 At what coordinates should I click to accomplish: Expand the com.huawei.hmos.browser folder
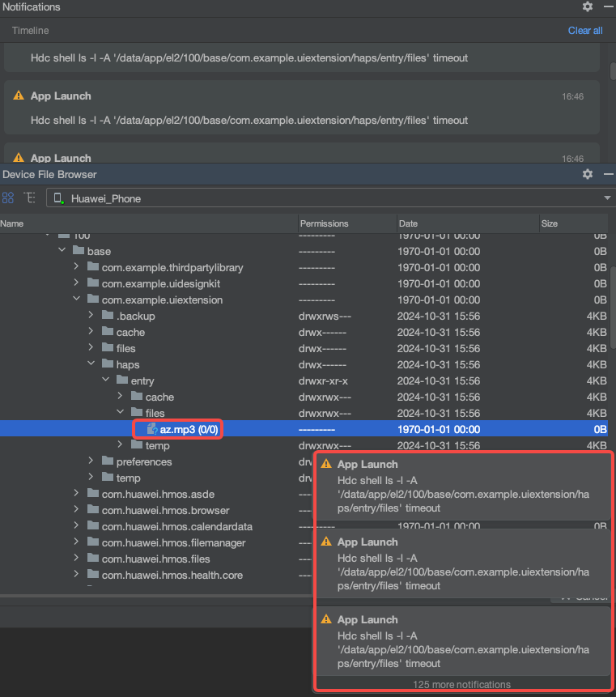coord(76,511)
